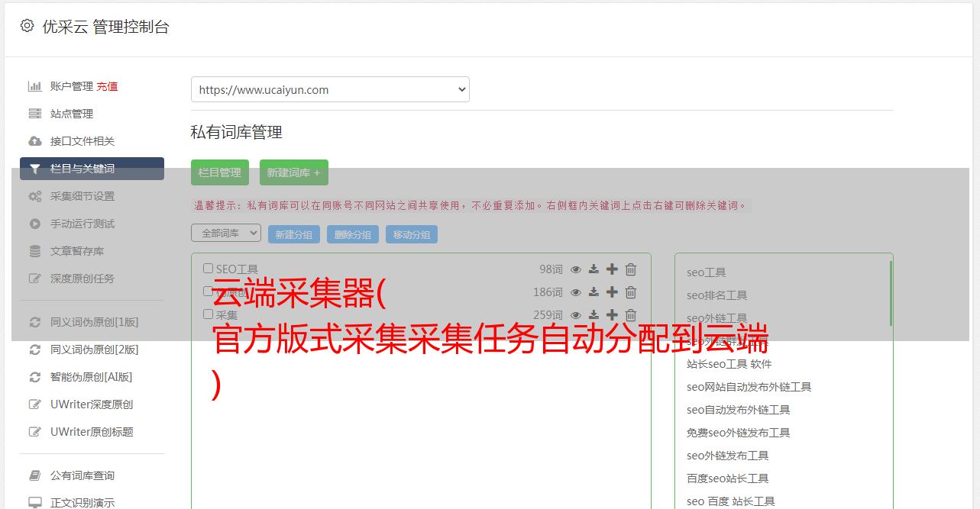Click the 充值 recharge link
This screenshot has height=509, width=980.
(107, 86)
